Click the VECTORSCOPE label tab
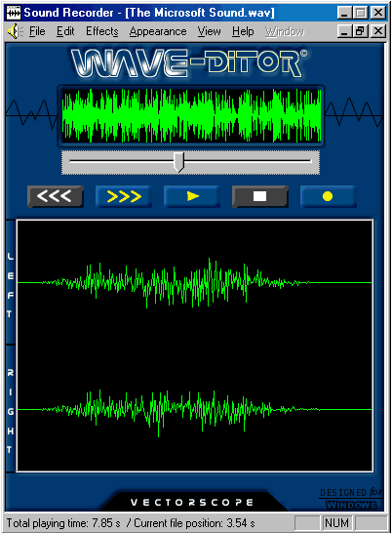The image size is (392, 533). [x=192, y=502]
